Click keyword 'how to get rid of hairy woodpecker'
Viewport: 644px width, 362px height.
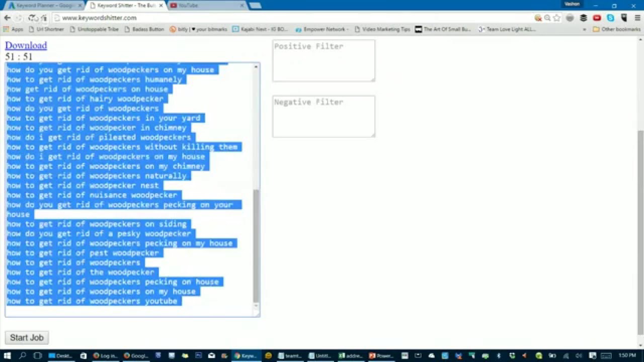(x=85, y=99)
